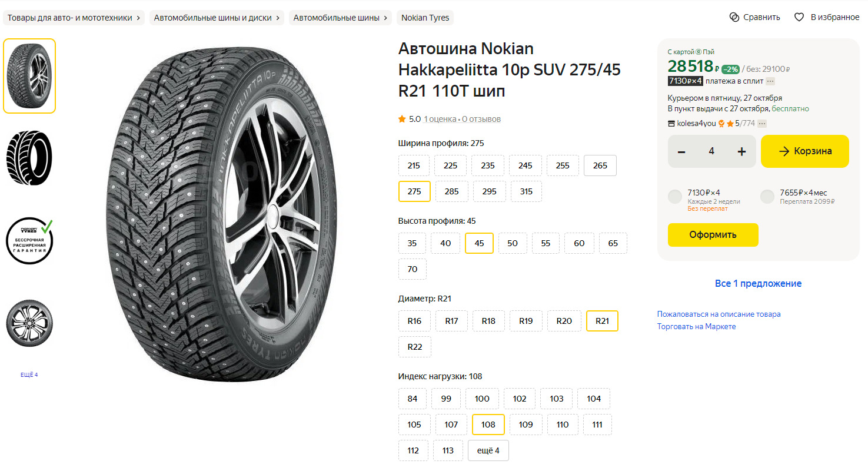Decrease quantity with the minus button
The image size is (868, 464).
(x=681, y=151)
